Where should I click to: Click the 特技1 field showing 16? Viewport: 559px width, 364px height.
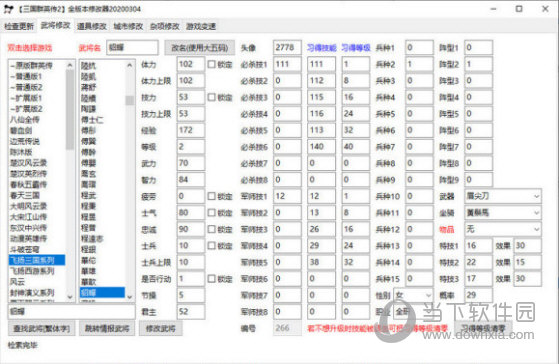(x=478, y=246)
